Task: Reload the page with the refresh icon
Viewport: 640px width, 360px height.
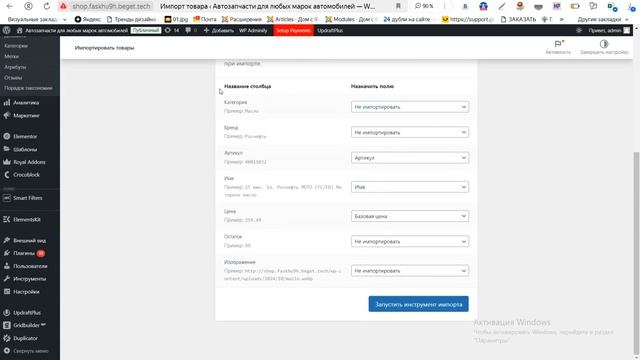Action: [47, 6]
